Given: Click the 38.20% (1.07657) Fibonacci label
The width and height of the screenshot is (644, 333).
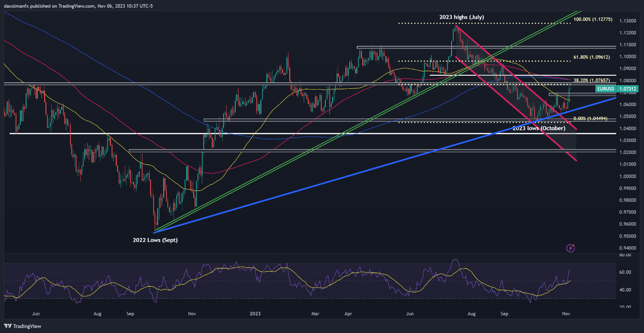Looking at the screenshot, I should pos(591,80).
